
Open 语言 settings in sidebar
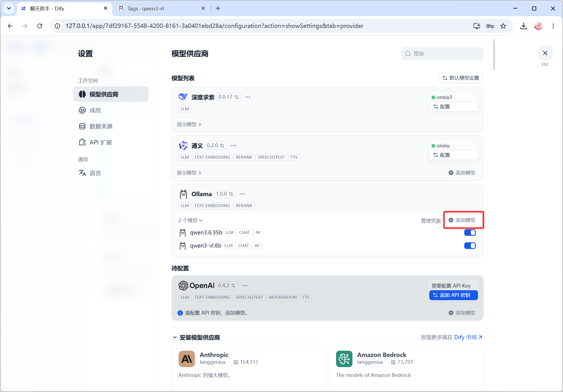[111, 173]
